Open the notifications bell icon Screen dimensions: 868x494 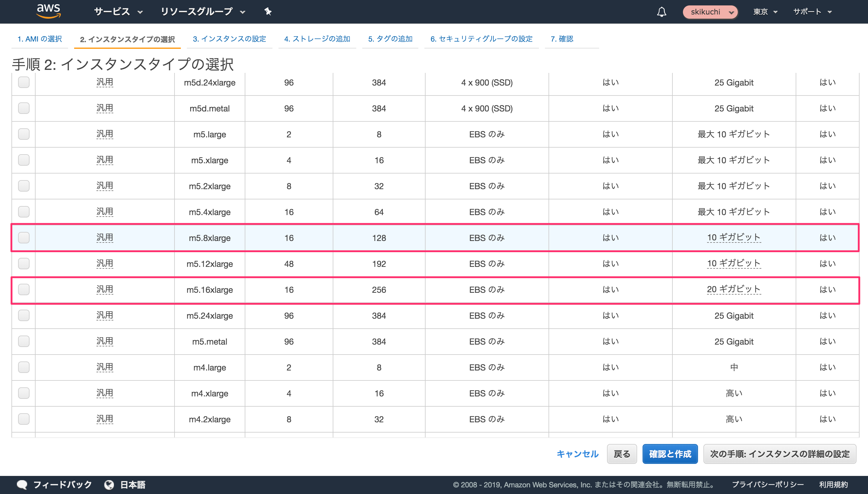661,12
